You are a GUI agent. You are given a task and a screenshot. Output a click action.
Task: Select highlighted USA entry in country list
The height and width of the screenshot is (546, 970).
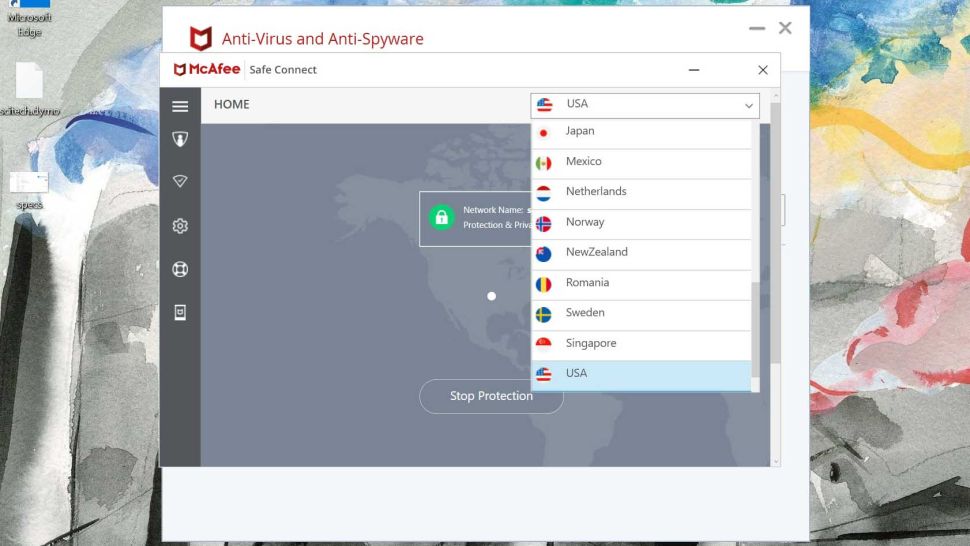(642, 375)
